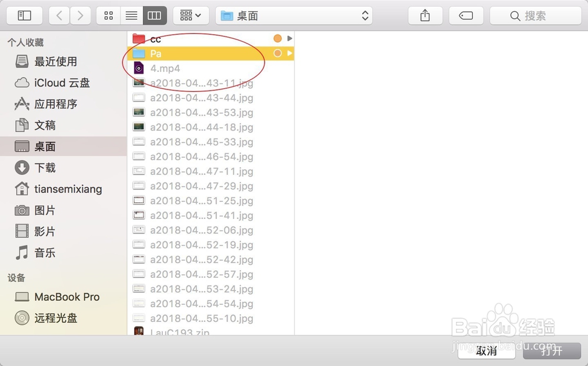Switch to icon view in the toolbar

(108, 15)
